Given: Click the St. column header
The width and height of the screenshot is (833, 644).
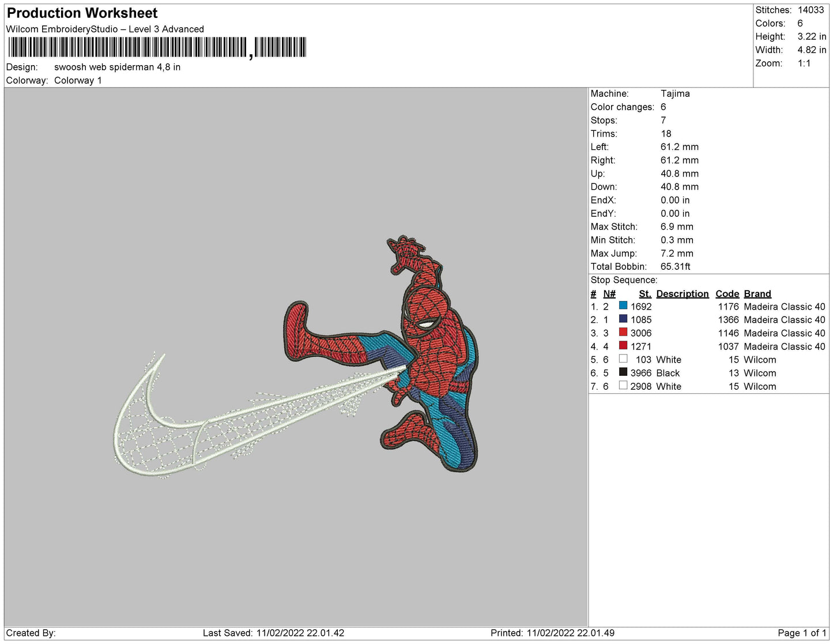Looking at the screenshot, I should (644, 293).
